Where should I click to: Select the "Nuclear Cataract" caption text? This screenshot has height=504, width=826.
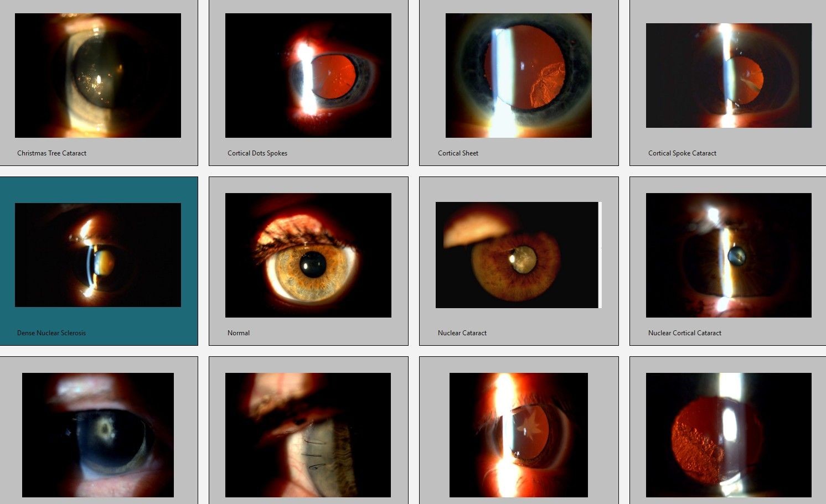pos(462,333)
